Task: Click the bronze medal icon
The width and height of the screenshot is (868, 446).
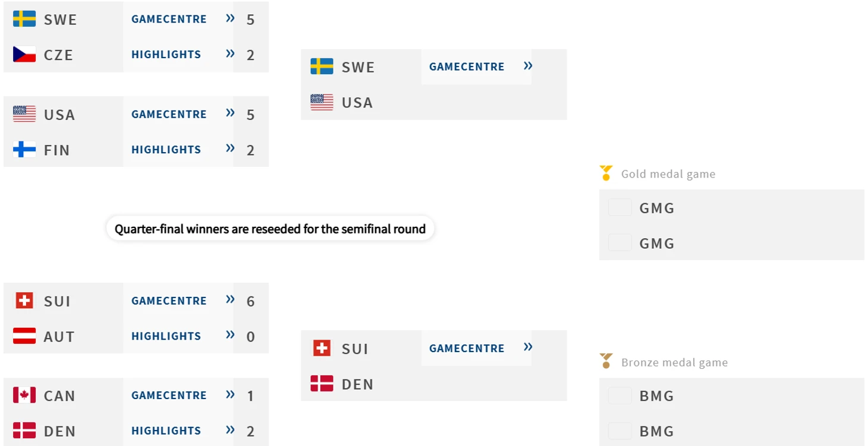Action: pos(606,361)
